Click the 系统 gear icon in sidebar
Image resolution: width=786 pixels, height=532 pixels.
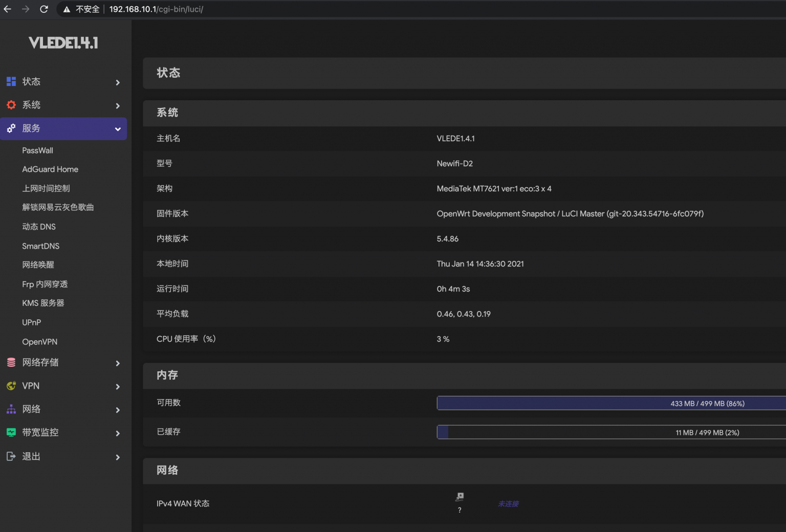tap(11, 105)
